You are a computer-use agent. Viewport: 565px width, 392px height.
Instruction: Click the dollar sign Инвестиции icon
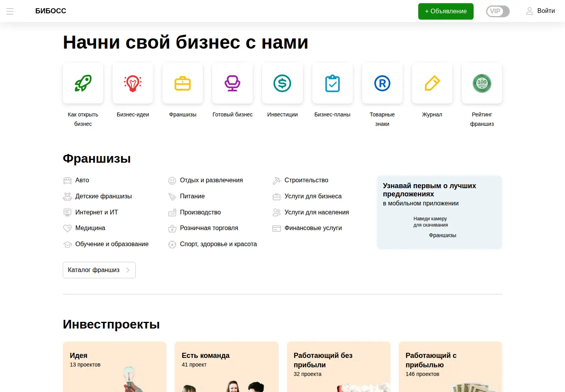pos(282,83)
